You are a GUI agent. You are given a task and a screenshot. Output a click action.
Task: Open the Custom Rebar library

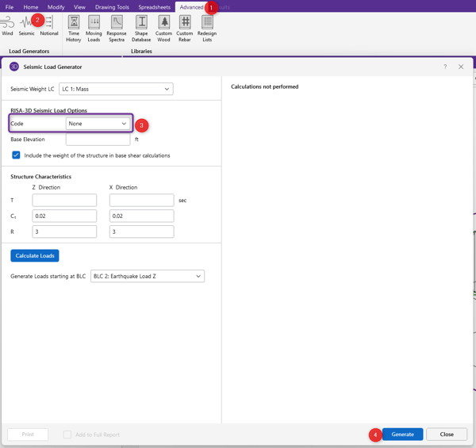[x=185, y=29]
